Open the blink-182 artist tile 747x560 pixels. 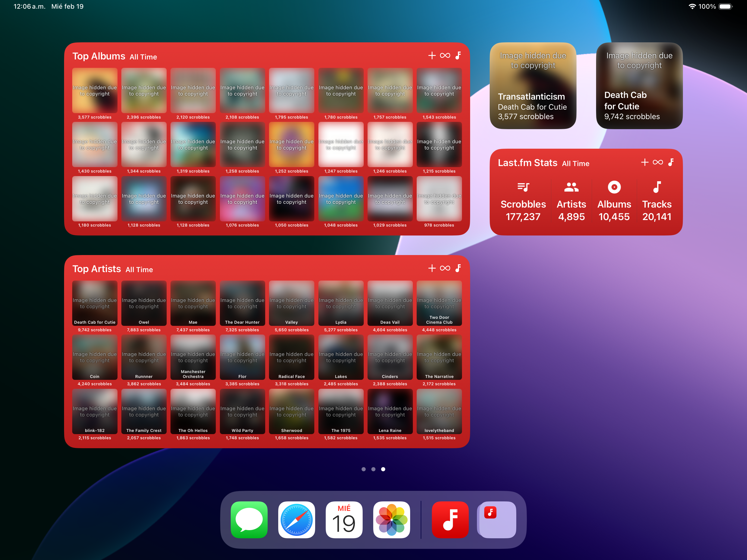click(x=94, y=412)
